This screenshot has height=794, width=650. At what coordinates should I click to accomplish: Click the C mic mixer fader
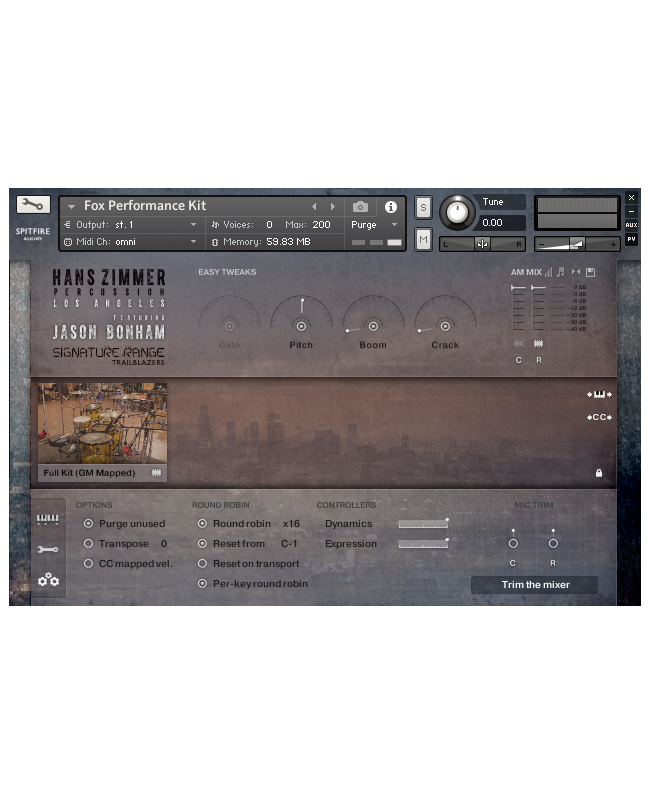click(x=518, y=308)
